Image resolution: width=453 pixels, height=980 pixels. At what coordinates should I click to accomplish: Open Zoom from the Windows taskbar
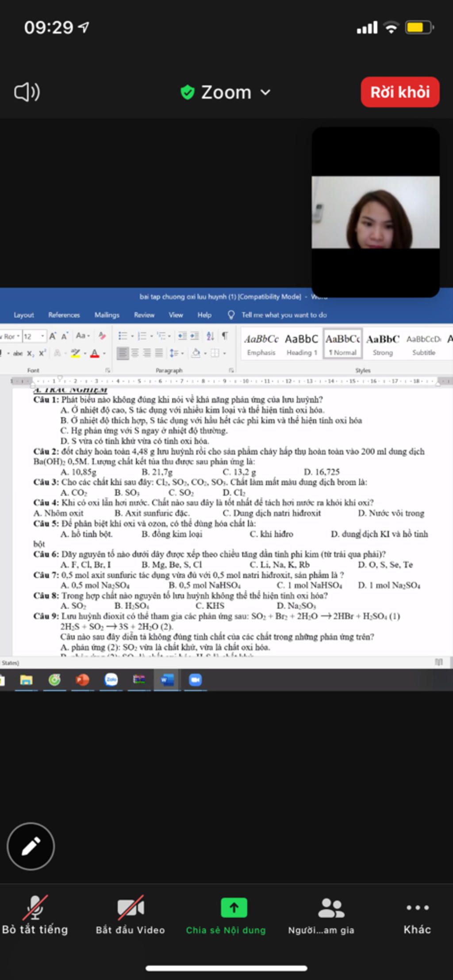[195, 680]
